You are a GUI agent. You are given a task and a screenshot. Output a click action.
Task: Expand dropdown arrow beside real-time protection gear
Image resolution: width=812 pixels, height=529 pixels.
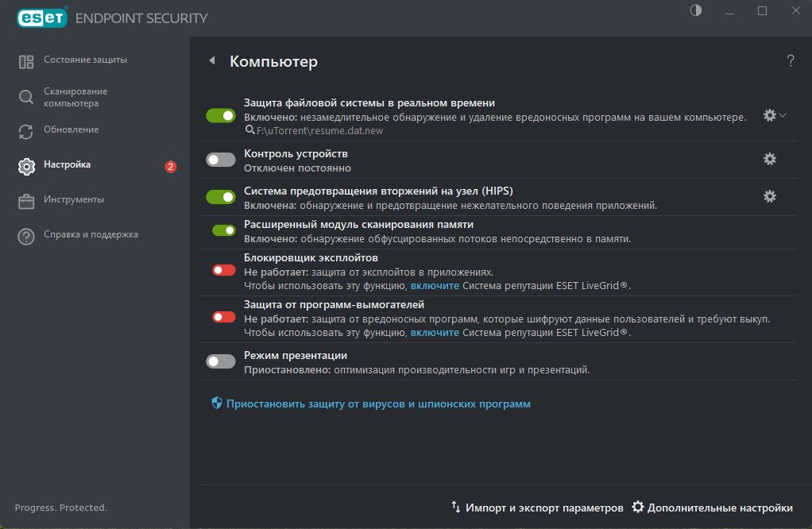tap(783, 115)
